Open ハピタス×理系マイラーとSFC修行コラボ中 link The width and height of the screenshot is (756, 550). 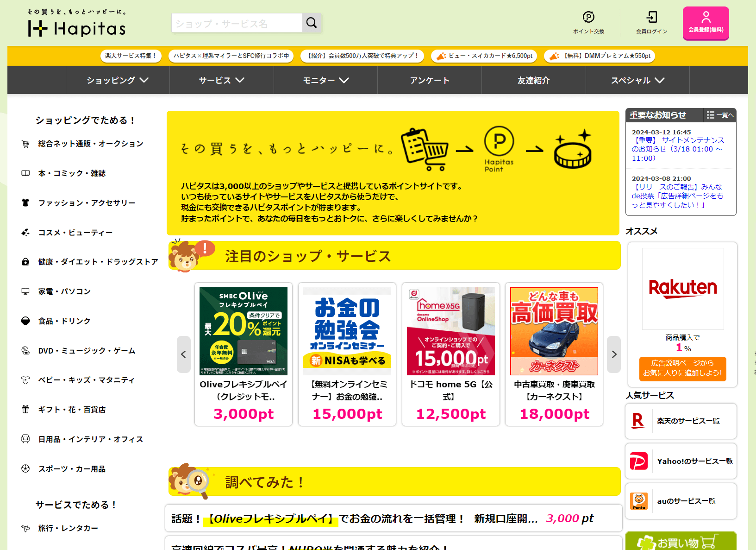(231, 56)
